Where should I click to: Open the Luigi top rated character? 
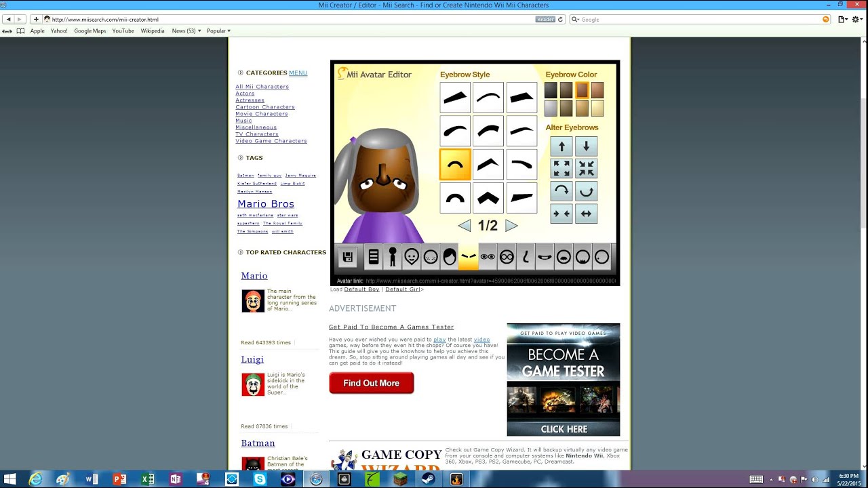[x=252, y=359]
